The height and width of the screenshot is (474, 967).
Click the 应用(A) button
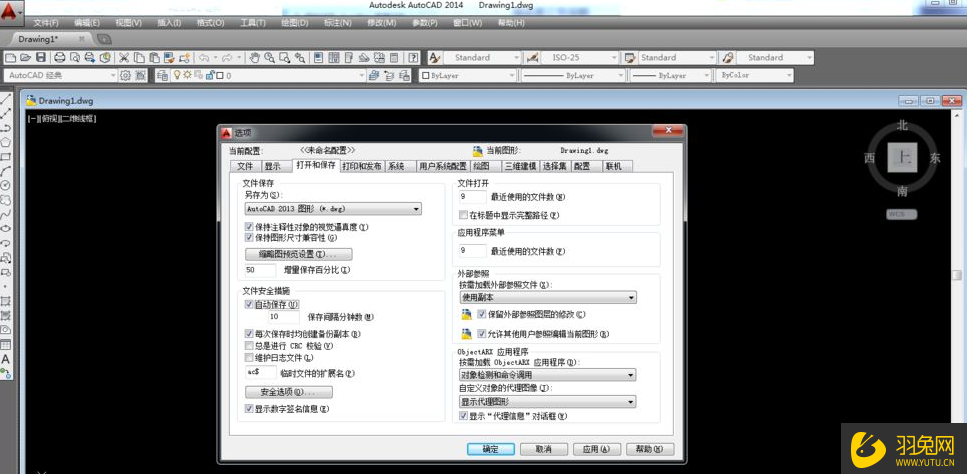(x=596, y=449)
